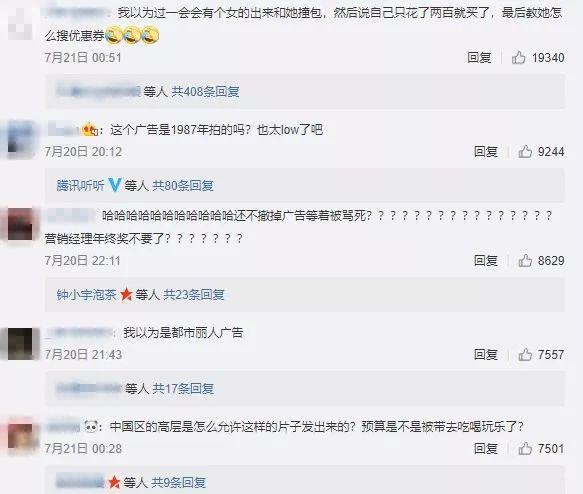Click panda emoji badge next to username
583x494 pixels.
pyautogui.click(x=91, y=426)
